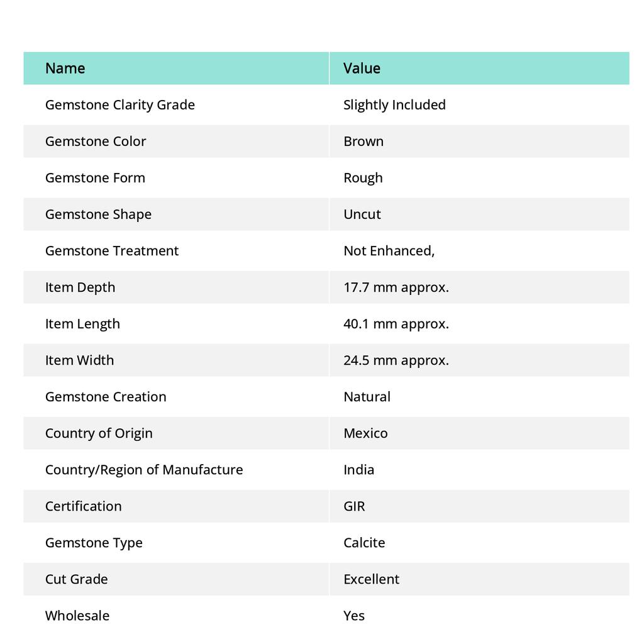644x644 pixels.
Task: Click the Calcite gemstone type value
Action: click(364, 543)
